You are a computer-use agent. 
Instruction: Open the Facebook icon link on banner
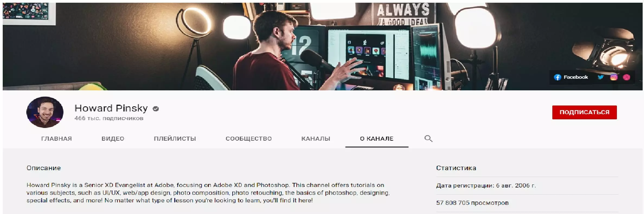[x=557, y=77]
